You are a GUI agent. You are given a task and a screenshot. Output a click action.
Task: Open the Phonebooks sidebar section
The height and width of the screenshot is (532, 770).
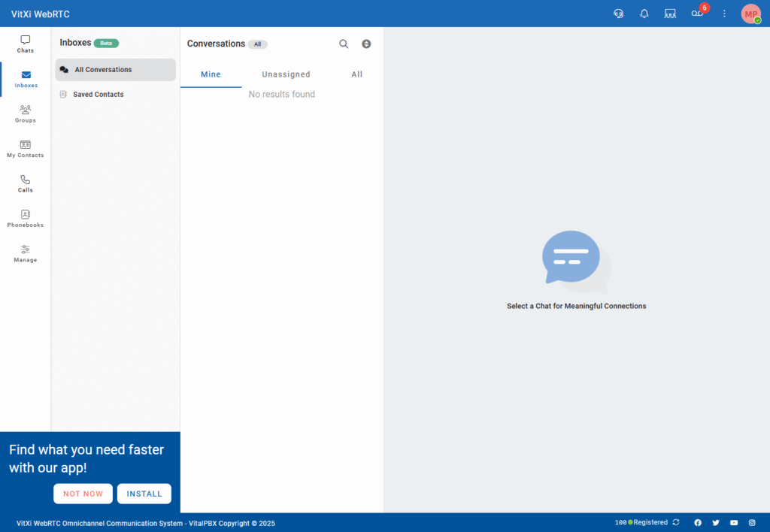tap(25, 219)
